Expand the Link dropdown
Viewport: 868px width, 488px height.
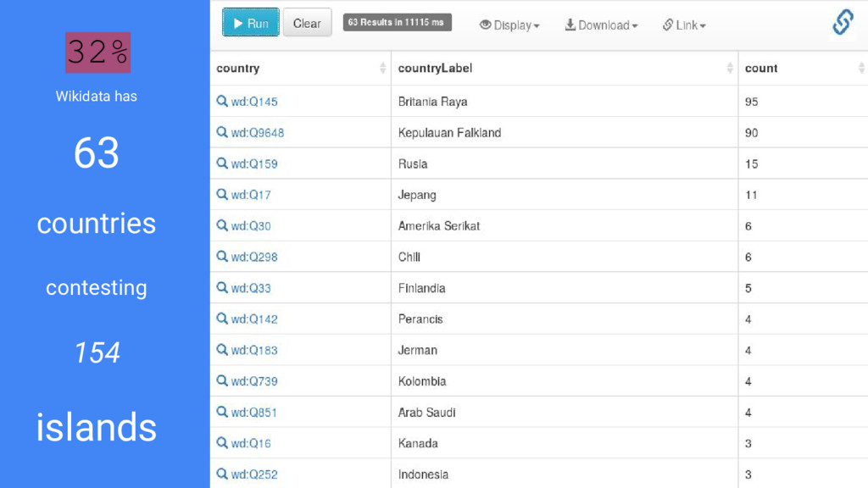(x=684, y=25)
